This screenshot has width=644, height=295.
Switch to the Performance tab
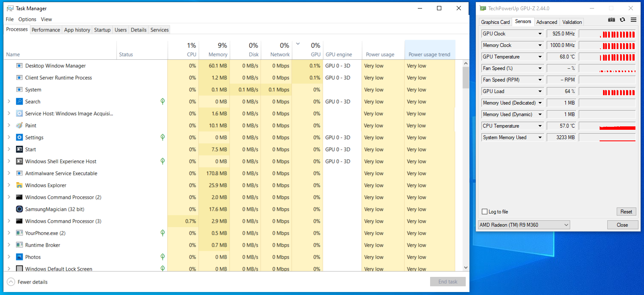coord(46,30)
